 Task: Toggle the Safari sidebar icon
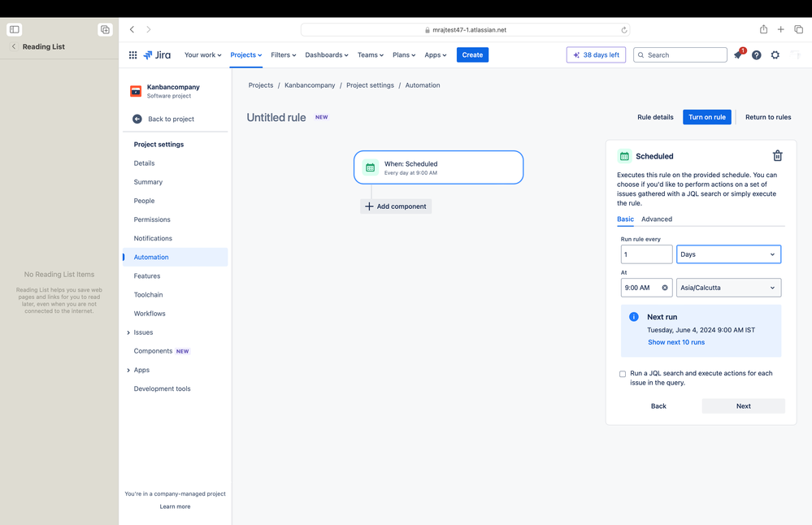[14, 29]
